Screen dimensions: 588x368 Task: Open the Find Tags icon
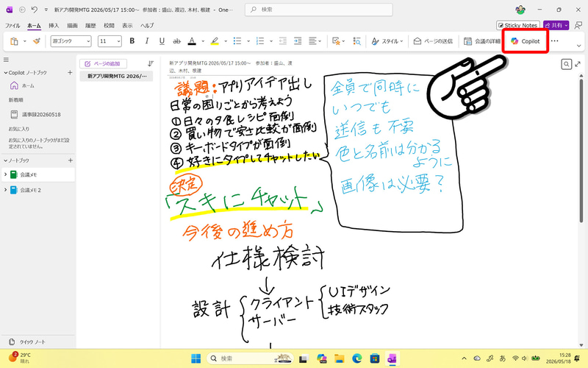coord(356,41)
